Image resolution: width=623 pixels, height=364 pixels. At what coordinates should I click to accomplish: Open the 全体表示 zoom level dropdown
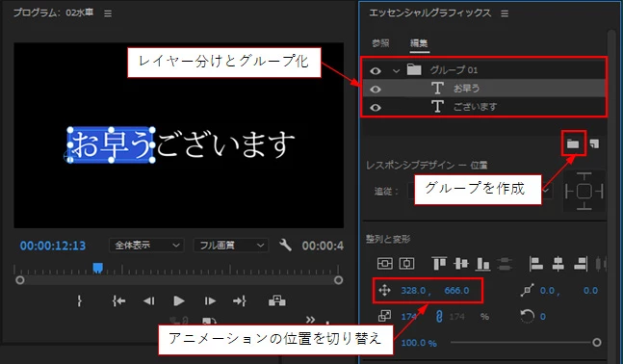[x=146, y=246]
